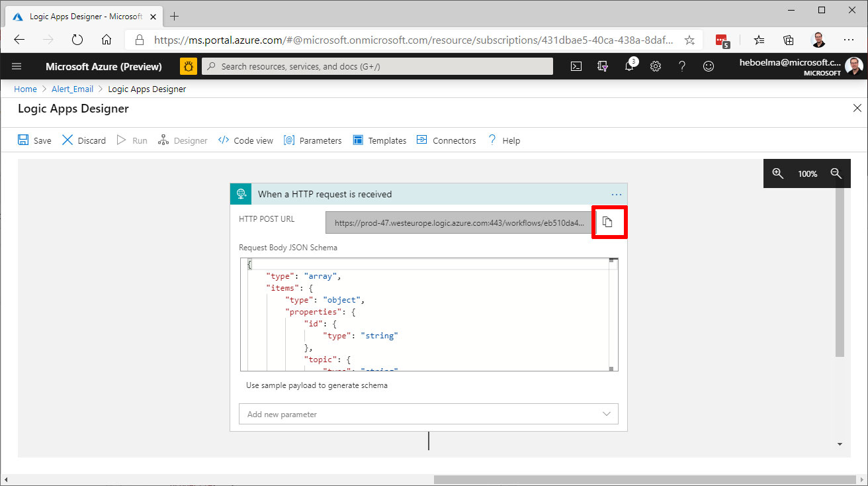This screenshot has width=868, height=486.
Task: Select the Designer view button
Action: tap(183, 140)
